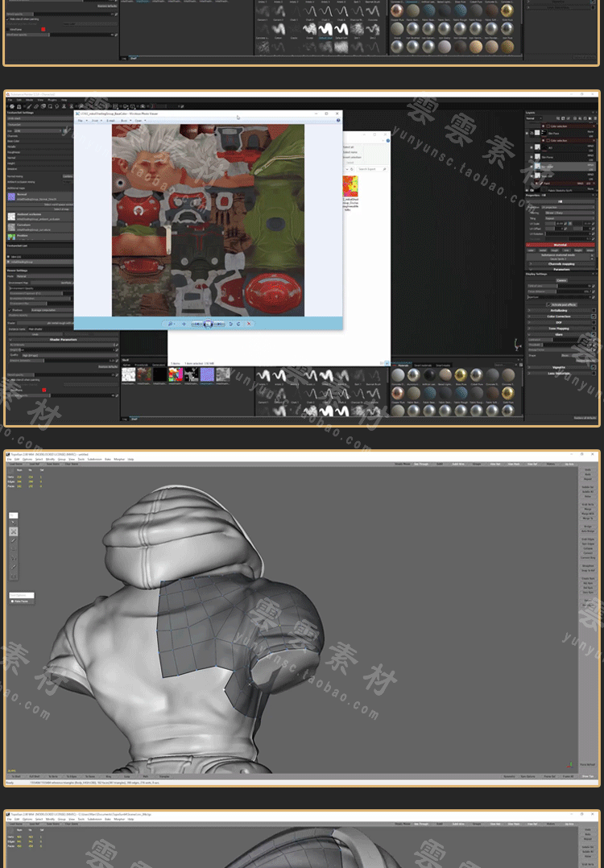Toggle Make Faces checkbox in untitled TopoGun
604x868 pixels.
[12, 601]
